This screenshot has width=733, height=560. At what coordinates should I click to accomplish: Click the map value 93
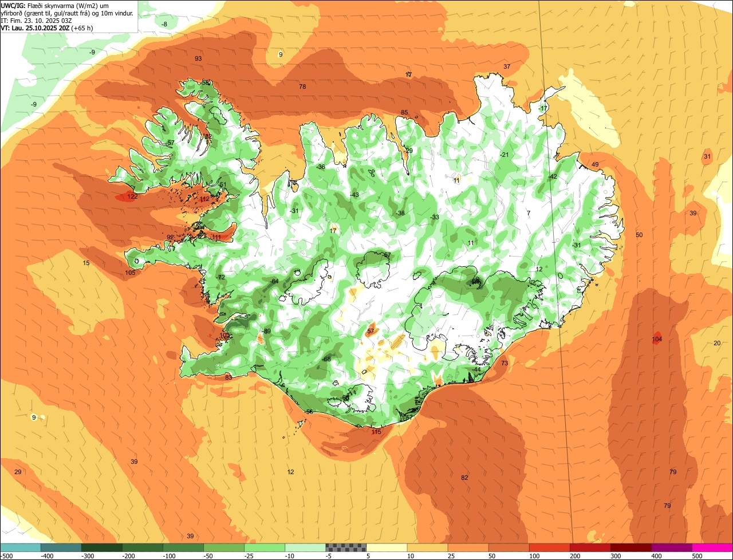[198, 59]
